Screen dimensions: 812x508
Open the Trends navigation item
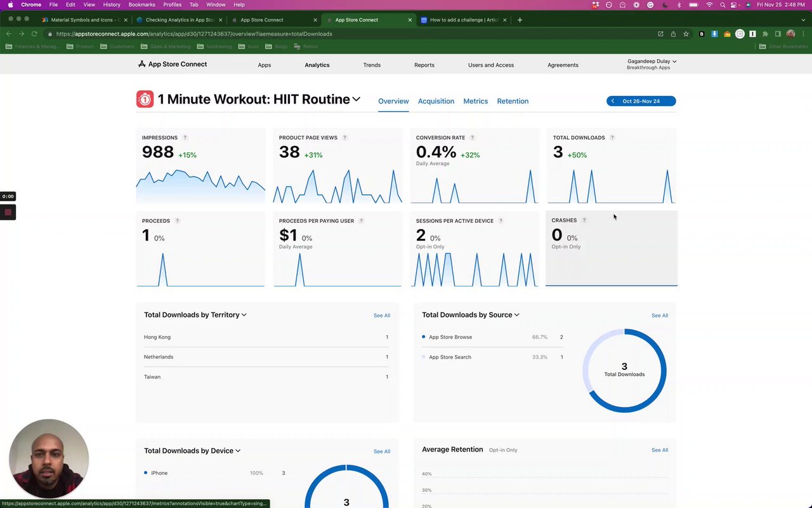coord(372,65)
